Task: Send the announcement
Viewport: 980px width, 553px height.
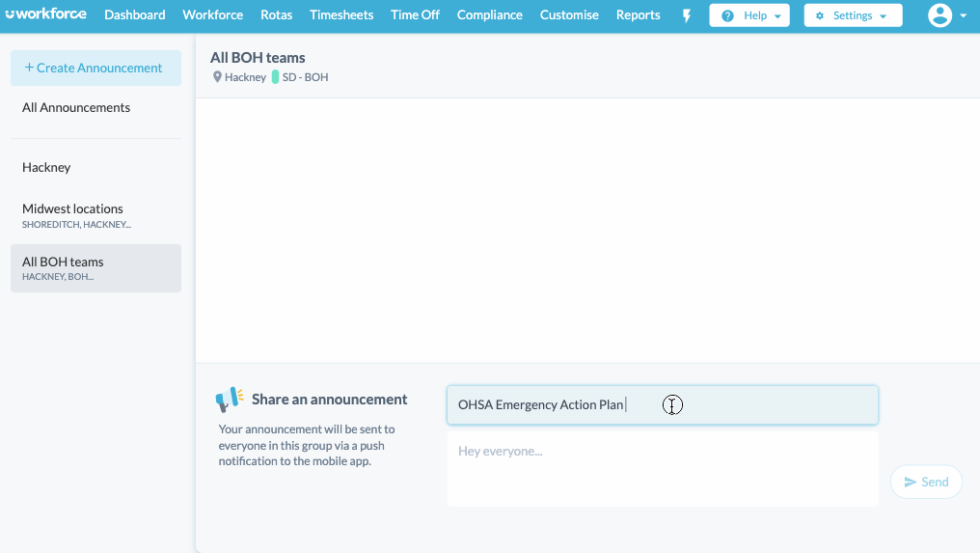Action: click(x=926, y=482)
